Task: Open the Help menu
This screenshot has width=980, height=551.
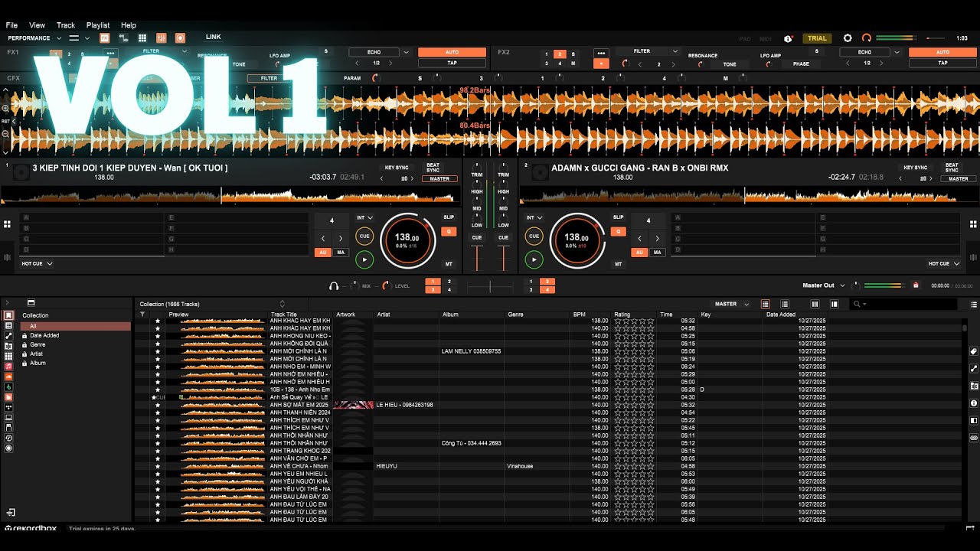Action: pos(129,25)
